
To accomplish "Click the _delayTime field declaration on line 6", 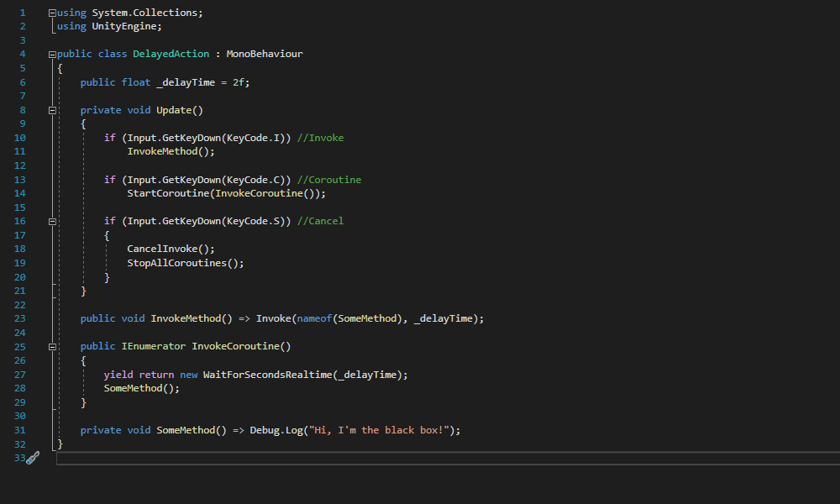I will (186, 82).
